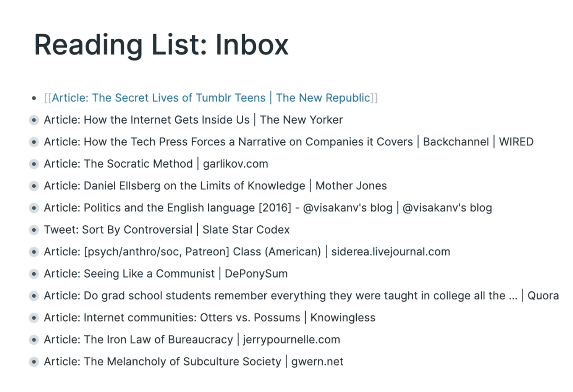This screenshot has width=573, height=392.
Task: Open 'The Secret Lives of Tumblr Teens' page link
Action: coord(211,98)
